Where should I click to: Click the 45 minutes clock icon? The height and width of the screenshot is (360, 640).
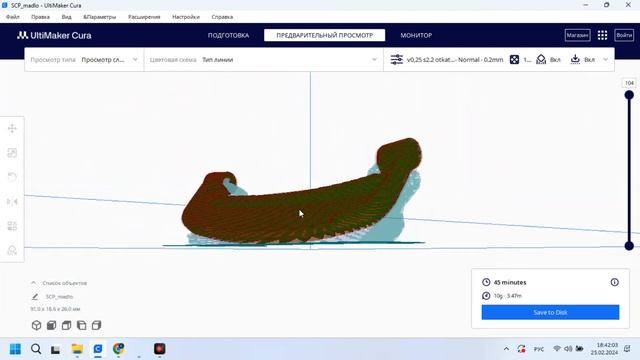(x=486, y=282)
